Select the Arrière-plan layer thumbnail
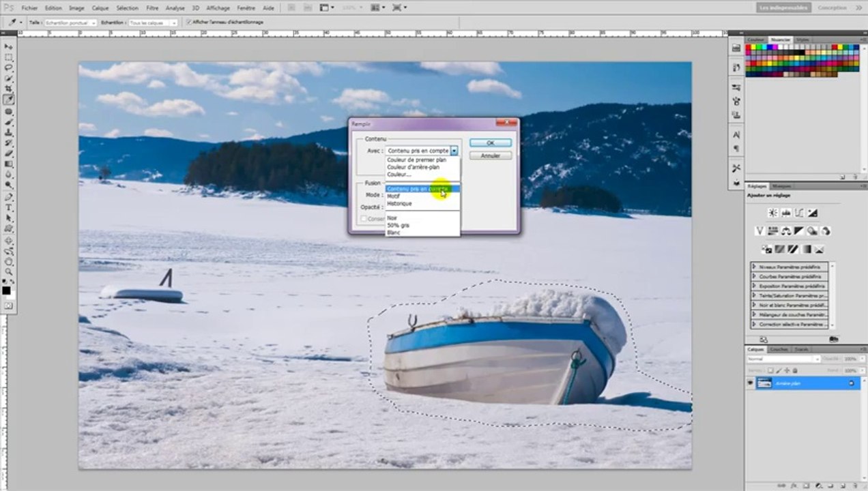Viewport: 868px width, 491px height. (x=764, y=383)
